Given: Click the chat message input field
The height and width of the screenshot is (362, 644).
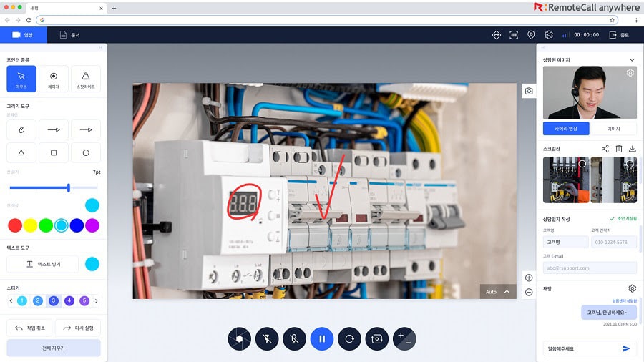Looking at the screenshot, I should pyautogui.click(x=582, y=349).
